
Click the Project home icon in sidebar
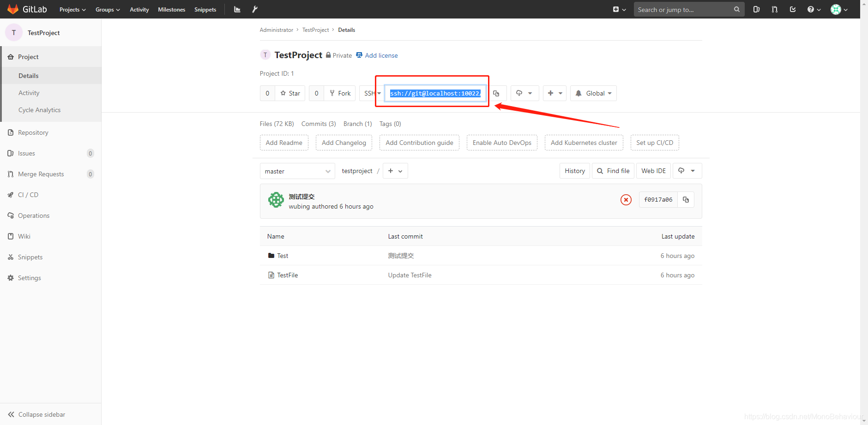click(x=11, y=57)
